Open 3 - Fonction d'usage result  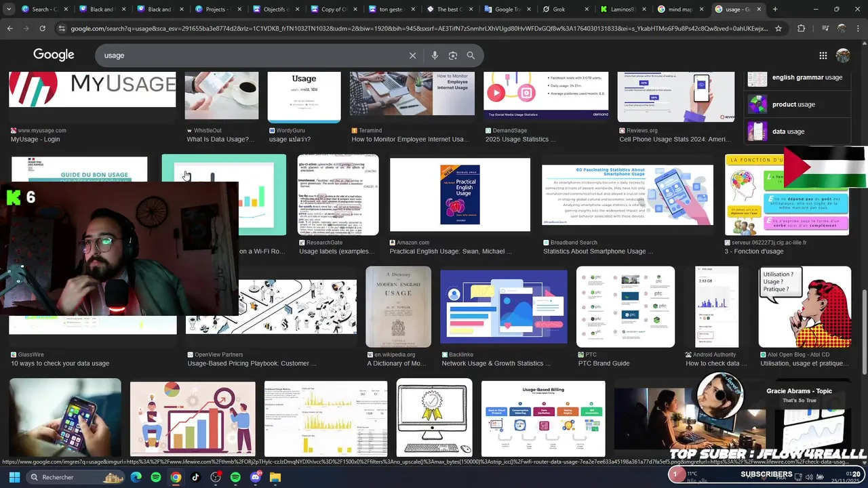click(x=753, y=251)
